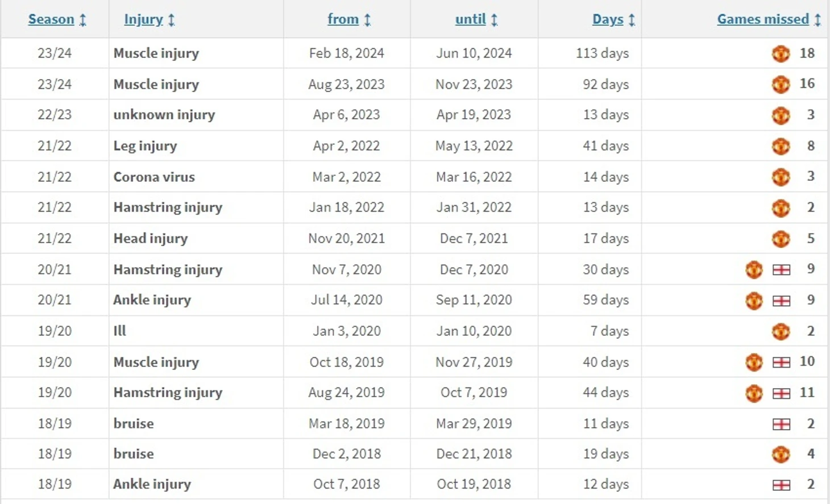Click the Season column header text
830x504 pixels.
coord(51,19)
